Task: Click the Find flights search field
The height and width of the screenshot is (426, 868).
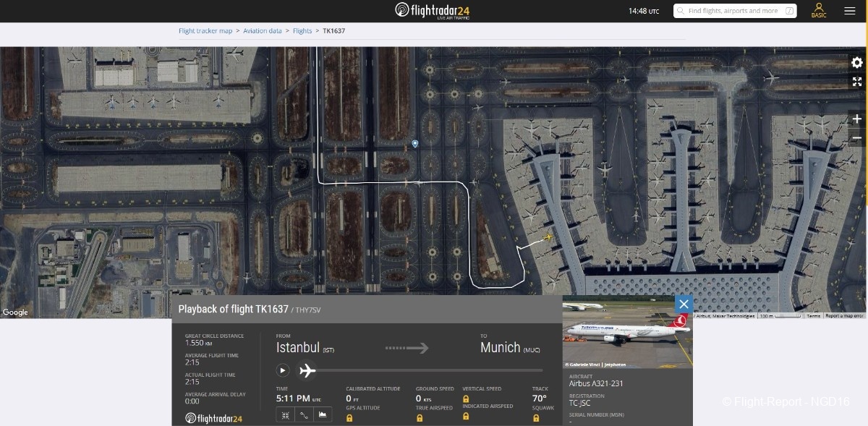Action: tap(732, 11)
